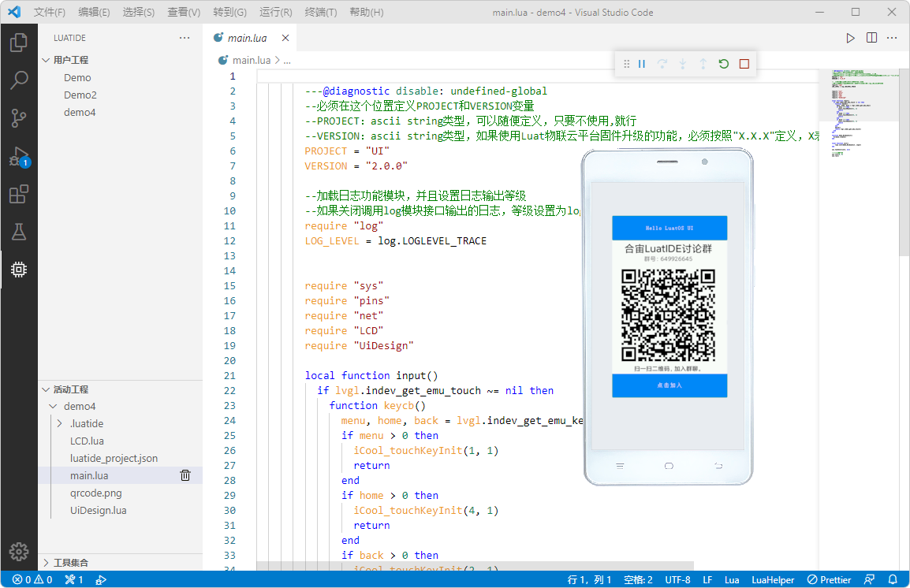Change LF end of line sequence
Screen dimensions: 910x588
[707, 579]
